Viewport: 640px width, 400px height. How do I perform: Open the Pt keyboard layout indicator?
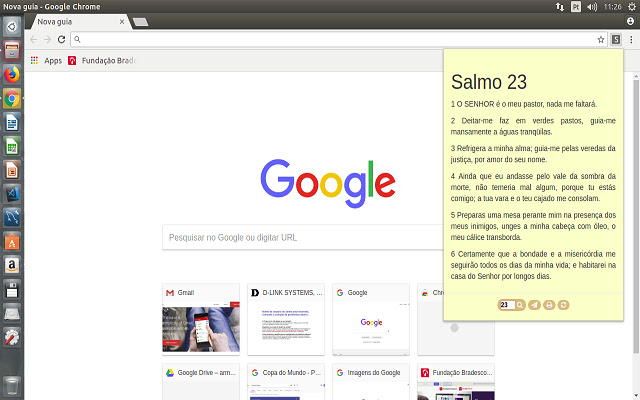pyautogui.click(x=576, y=7)
